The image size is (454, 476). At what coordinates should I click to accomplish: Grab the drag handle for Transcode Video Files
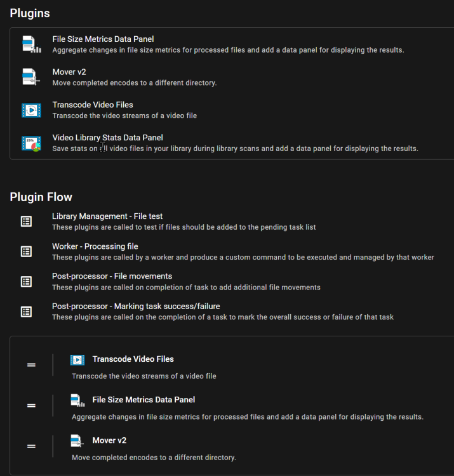[31, 365]
